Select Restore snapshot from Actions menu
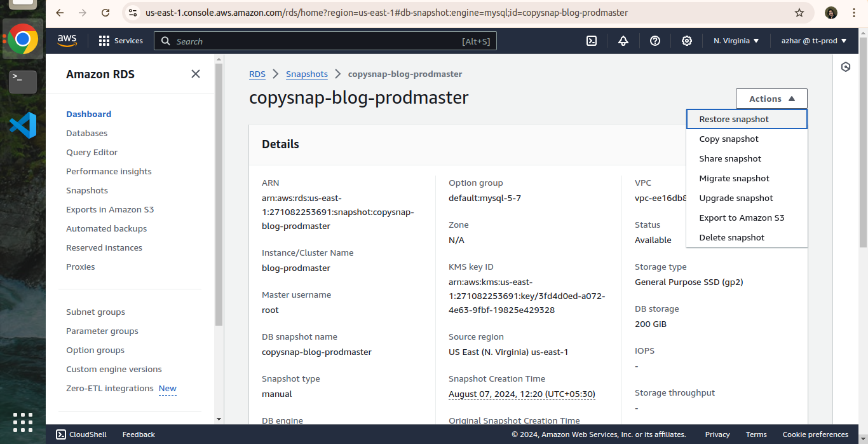Viewport: 868px width, 444px height. pos(734,119)
